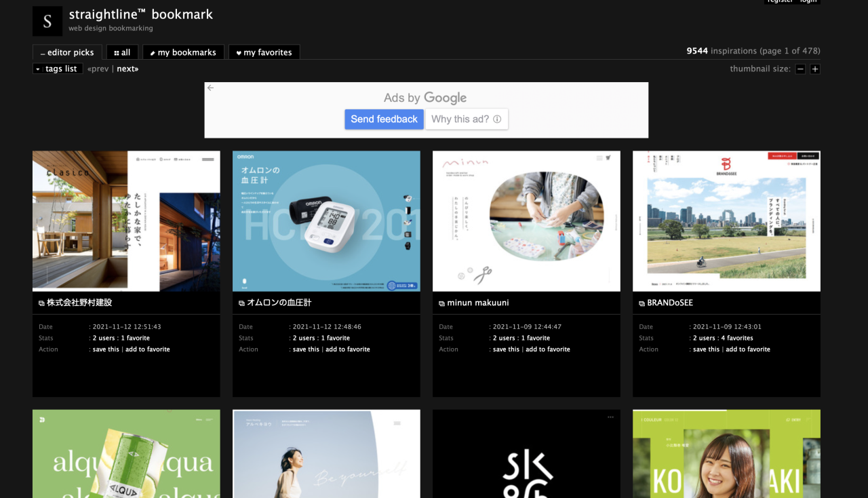
Task: Switch to editor picks tab
Action: [x=67, y=52]
